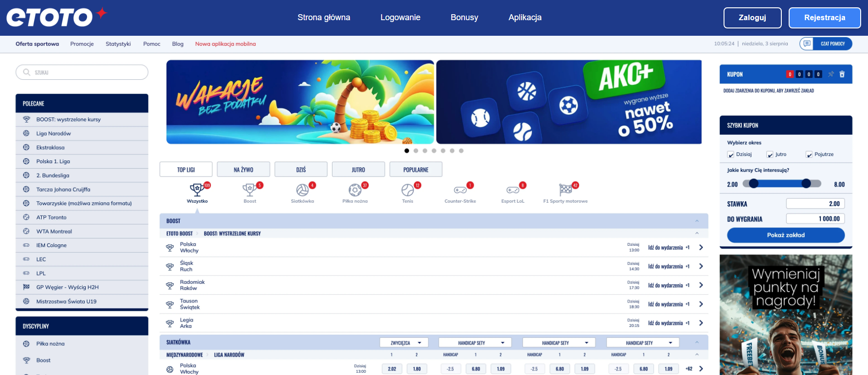Click the Szukaj search field
This screenshot has height=375, width=868.
tap(82, 72)
